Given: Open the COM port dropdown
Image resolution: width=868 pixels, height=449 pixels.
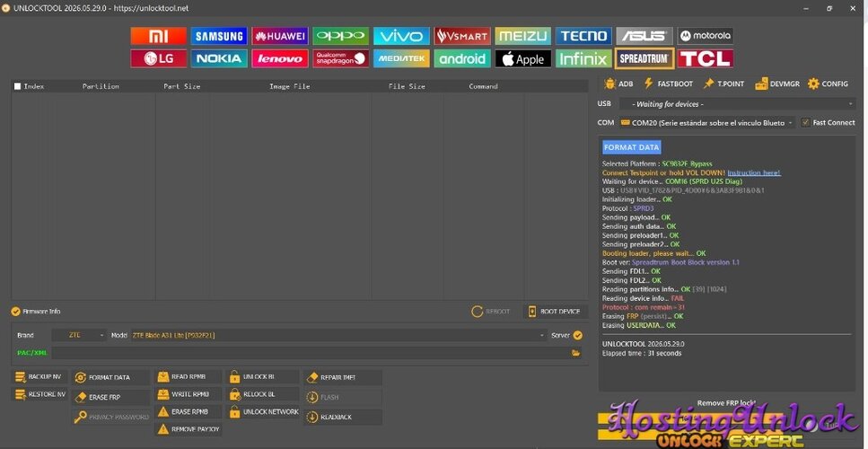Looking at the screenshot, I should [x=707, y=123].
